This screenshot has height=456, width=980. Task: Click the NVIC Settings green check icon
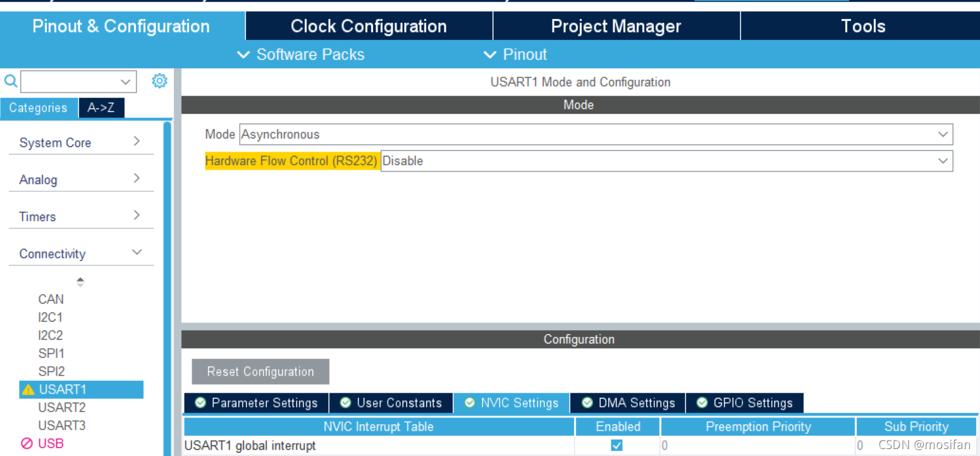(x=470, y=403)
